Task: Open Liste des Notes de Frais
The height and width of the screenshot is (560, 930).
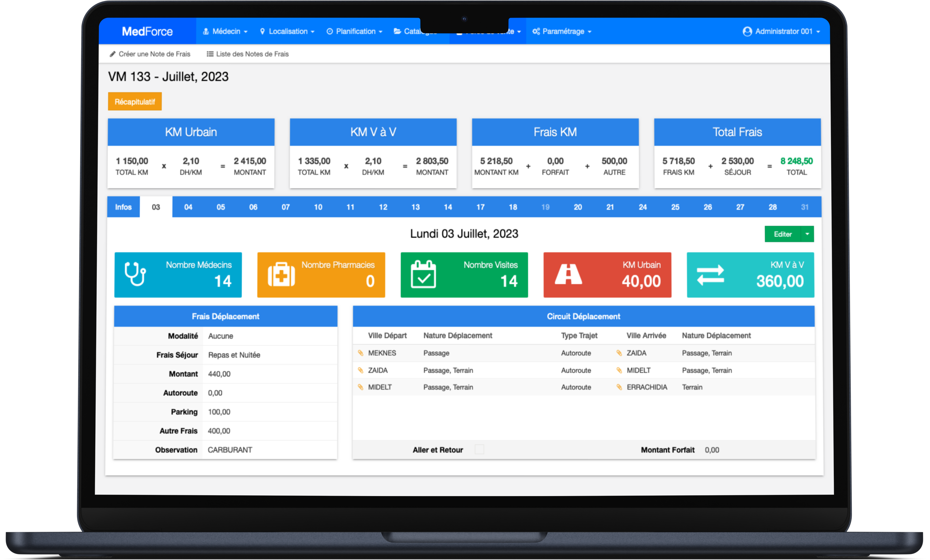Action: 247,54
